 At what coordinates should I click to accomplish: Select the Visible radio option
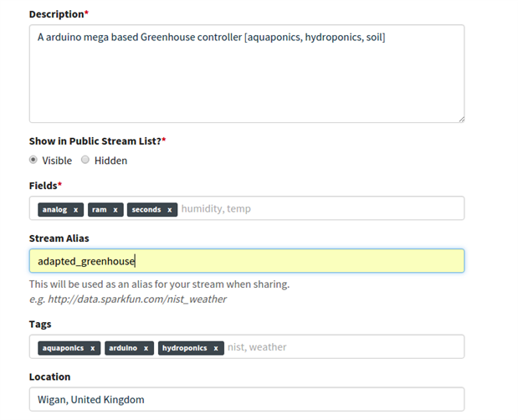(33, 160)
